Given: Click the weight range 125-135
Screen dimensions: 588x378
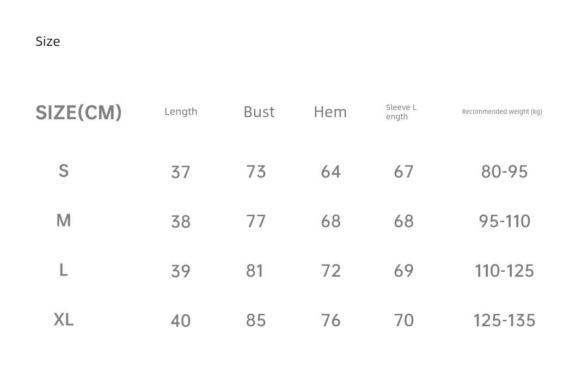Looking at the screenshot, I should [505, 320].
